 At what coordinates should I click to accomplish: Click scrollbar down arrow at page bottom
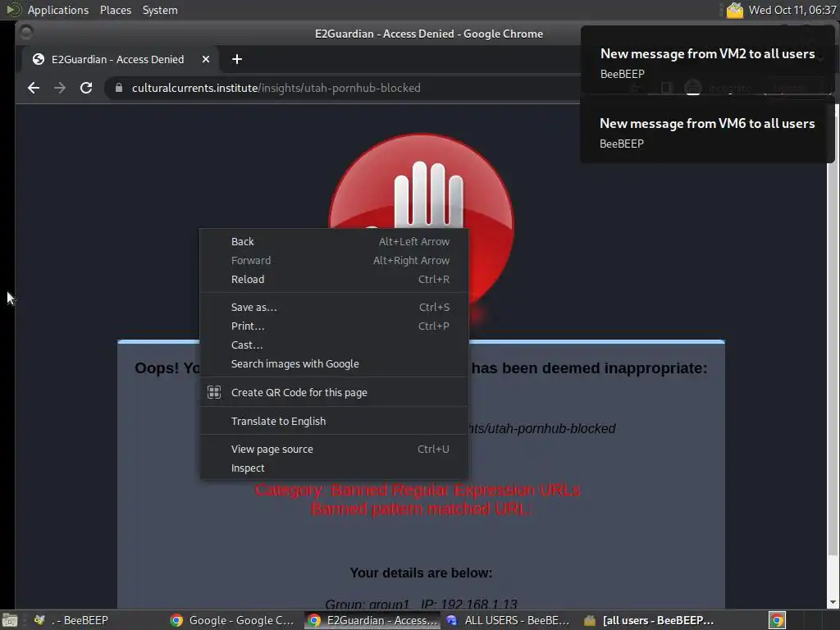pos(833,602)
